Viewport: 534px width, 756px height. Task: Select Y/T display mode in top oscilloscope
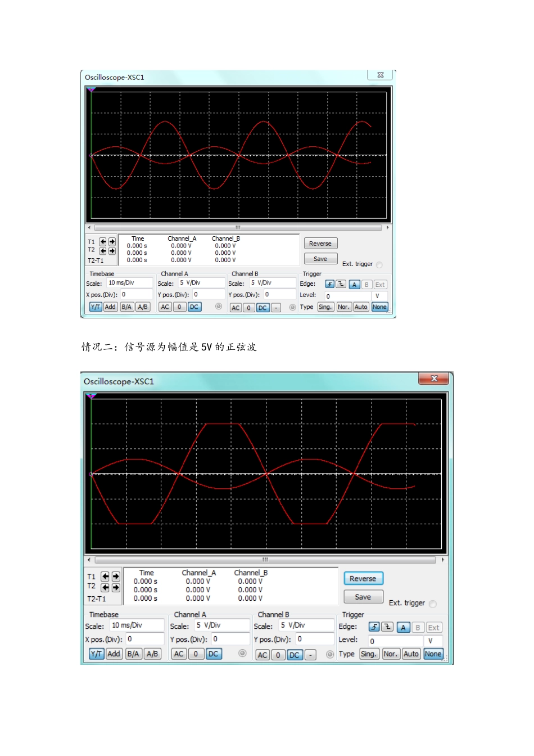click(x=96, y=307)
